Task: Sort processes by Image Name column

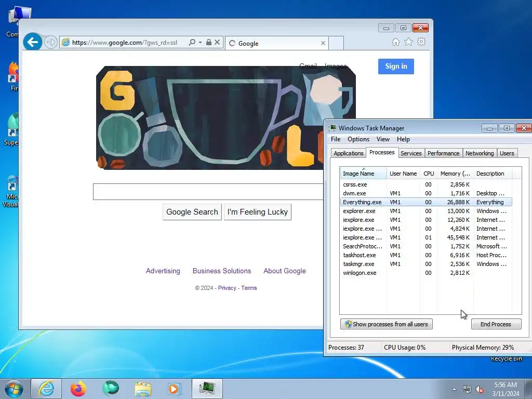Action: [x=363, y=174]
